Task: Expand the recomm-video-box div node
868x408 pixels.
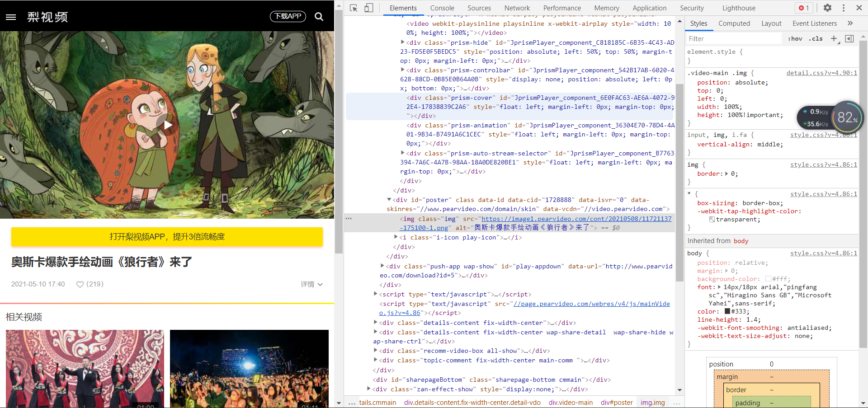Action: coord(375,350)
